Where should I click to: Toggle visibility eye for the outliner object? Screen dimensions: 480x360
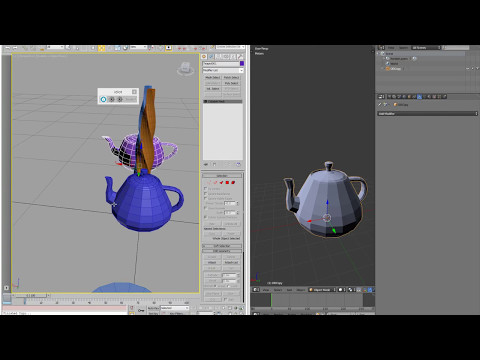(467, 69)
